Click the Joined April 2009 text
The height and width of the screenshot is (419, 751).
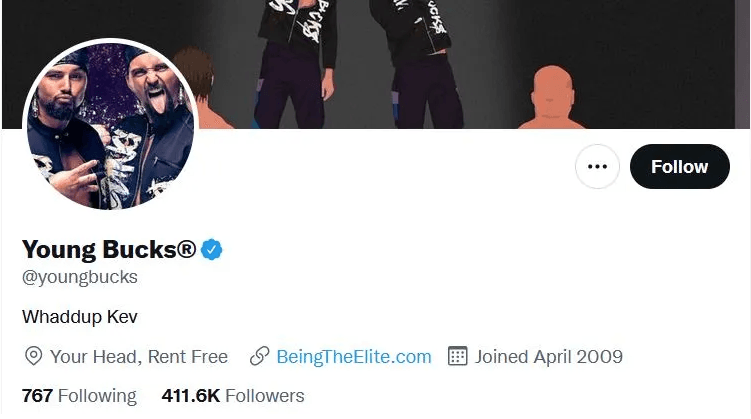(549, 356)
